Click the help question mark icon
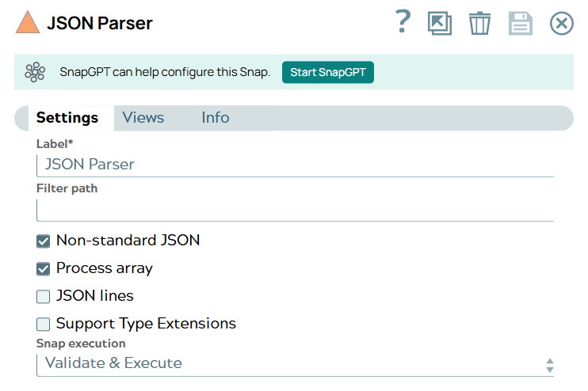This screenshot has width=588, height=391. tap(403, 22)
